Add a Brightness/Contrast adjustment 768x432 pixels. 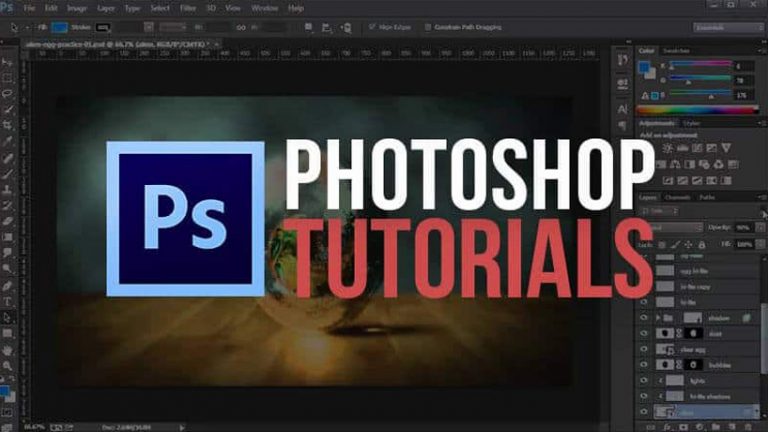pyautogui.click(x=667, y=148)
